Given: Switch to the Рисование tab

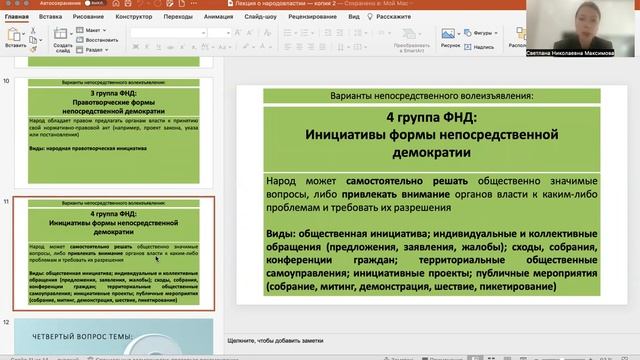Looking at the screenshot, I should pos(88,17).
